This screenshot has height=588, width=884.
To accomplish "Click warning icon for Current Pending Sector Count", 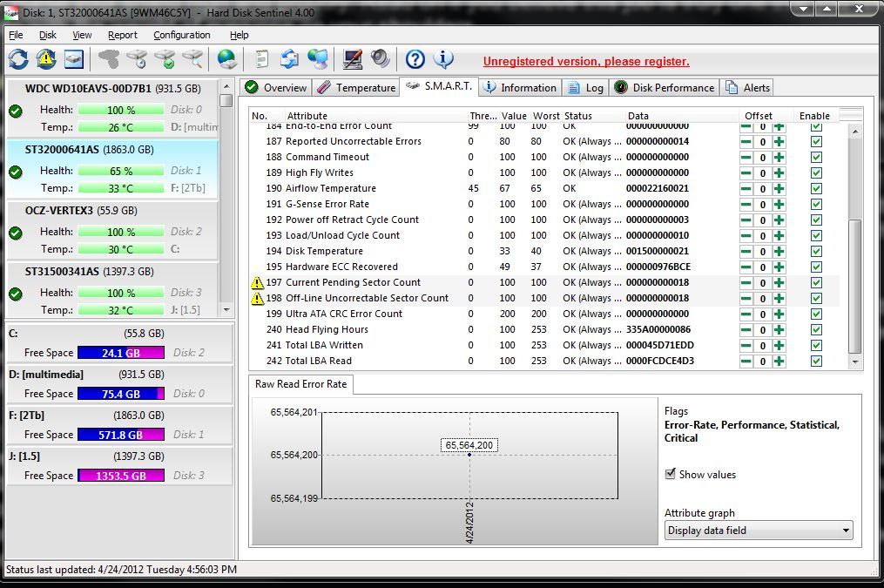I will 257,282.
